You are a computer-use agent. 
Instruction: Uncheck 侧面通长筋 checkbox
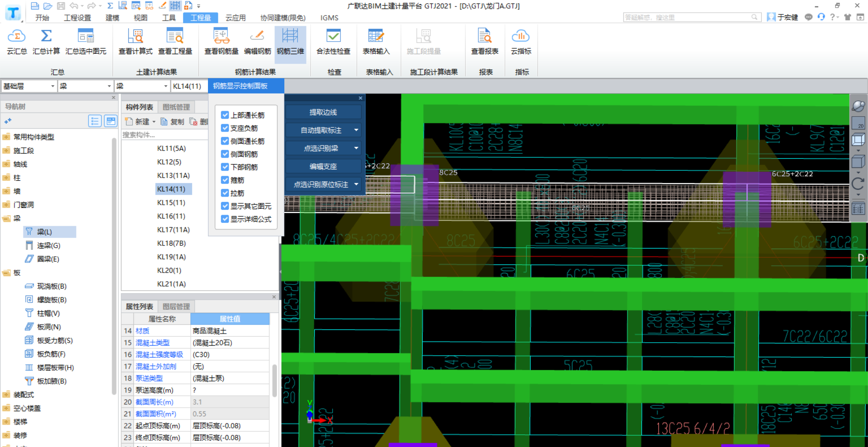point(225,141)
